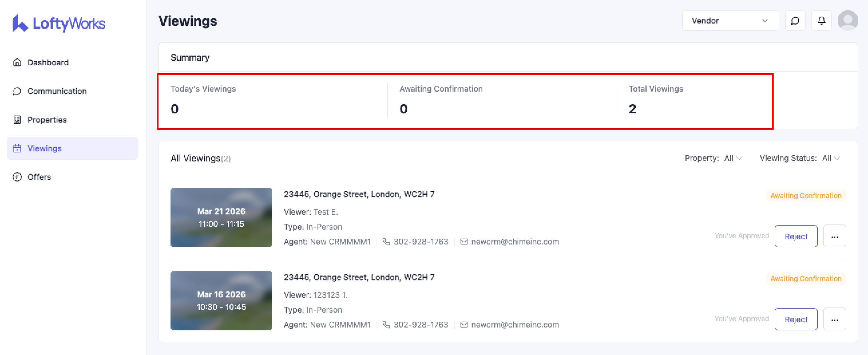This screenshot has width=868, height=355.
Task: Open the Offers page from sidebar
Action: pyautogui.click(x=39, y=177)
